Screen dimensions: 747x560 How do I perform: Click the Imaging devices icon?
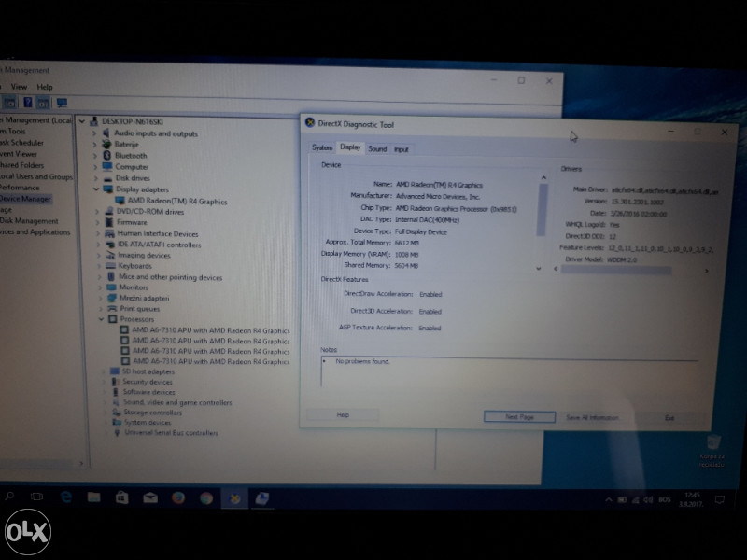[x=110, y=255]
